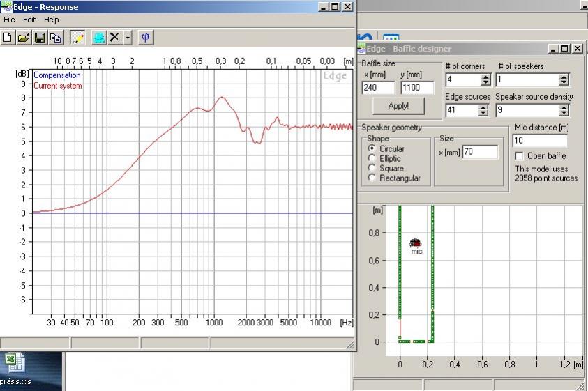The width and height of the screenshot is (588, 391).
Task: Click the cyan curve icon in toolbar
Action: 98,37
